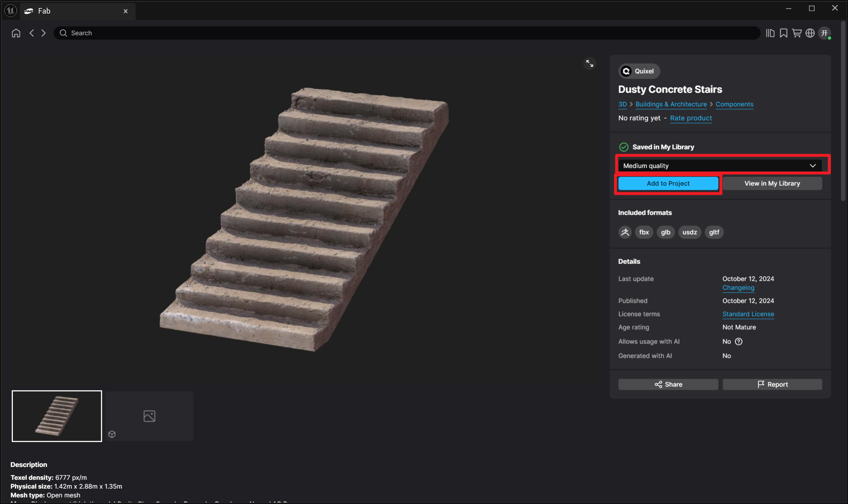The height and width of the screenshot is (504, 848).
Task: Close the Fab tab
Action: (126, 11)
